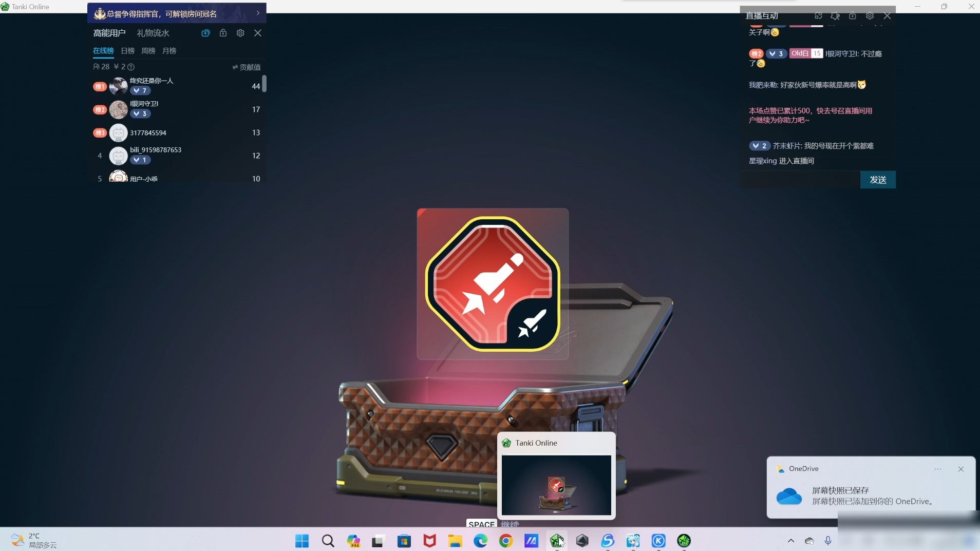The height and width of the screenshot is (551, 980).
Task: Click the rocket reward card above the container
Action: coord(493,283)
